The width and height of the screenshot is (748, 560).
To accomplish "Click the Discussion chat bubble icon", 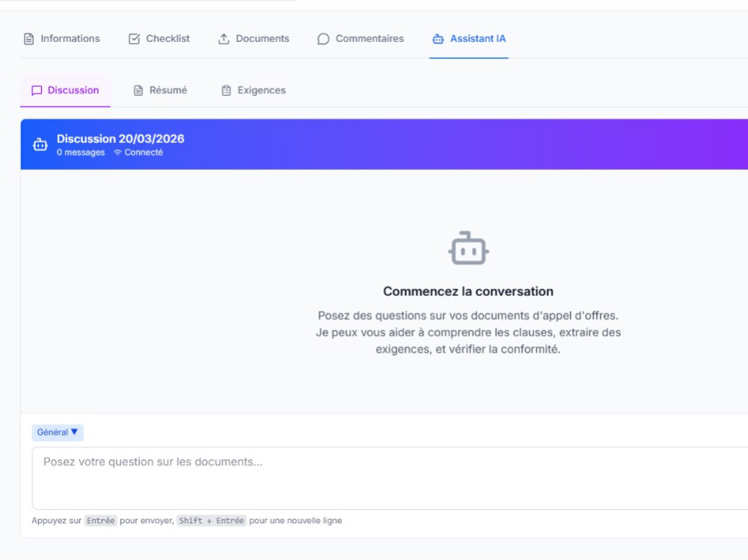I will tap(37, 90).
